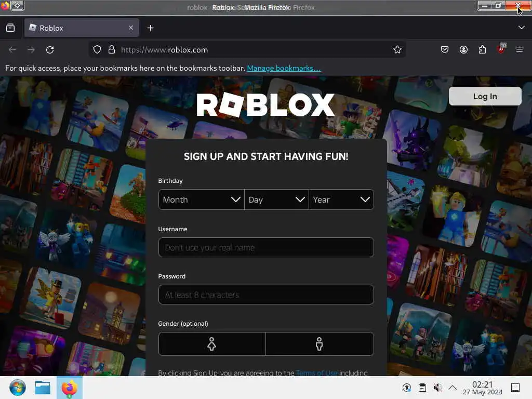Image resolution: width=532 pixels, height=399 pixels.
Task: Open the Firefox account icon
Action: pyautogui.click(x=463, y=49)
